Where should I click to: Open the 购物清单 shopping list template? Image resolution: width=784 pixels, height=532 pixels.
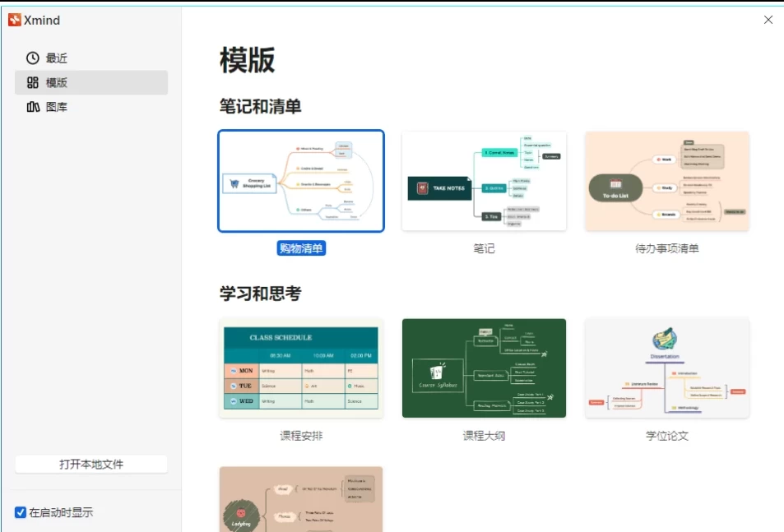(299, 180)
